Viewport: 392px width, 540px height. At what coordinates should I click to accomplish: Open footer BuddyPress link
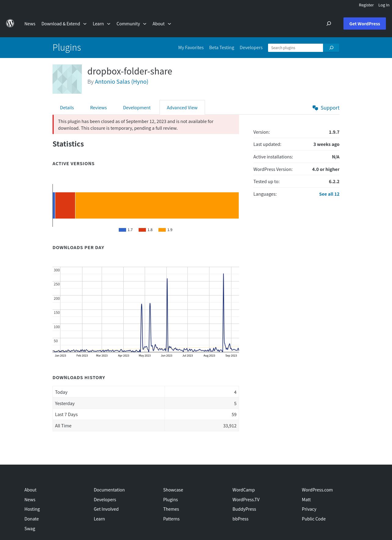[x=244, y=509]
